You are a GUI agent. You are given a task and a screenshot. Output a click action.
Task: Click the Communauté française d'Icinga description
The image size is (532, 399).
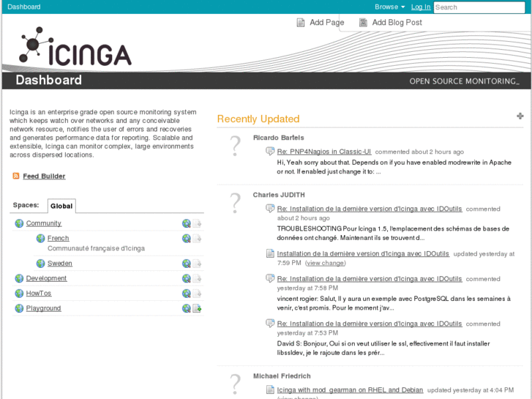(x=96, y=248)
